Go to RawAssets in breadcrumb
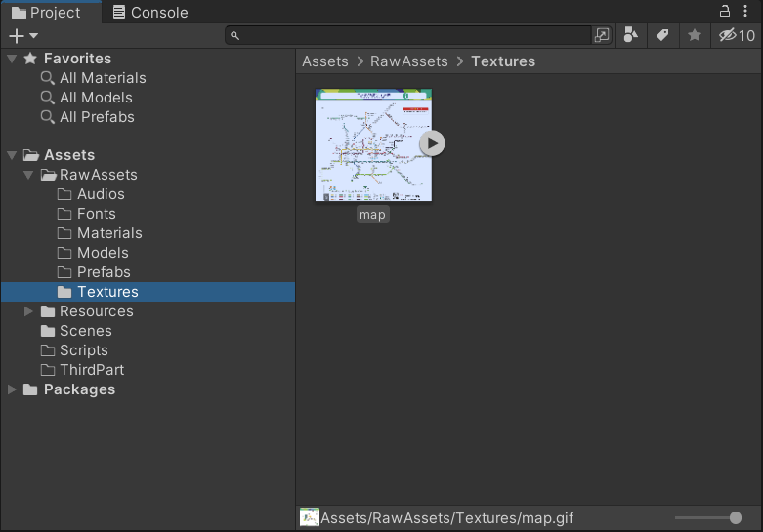Viewport: 763px width, 532px height. [x=408, y=61]
